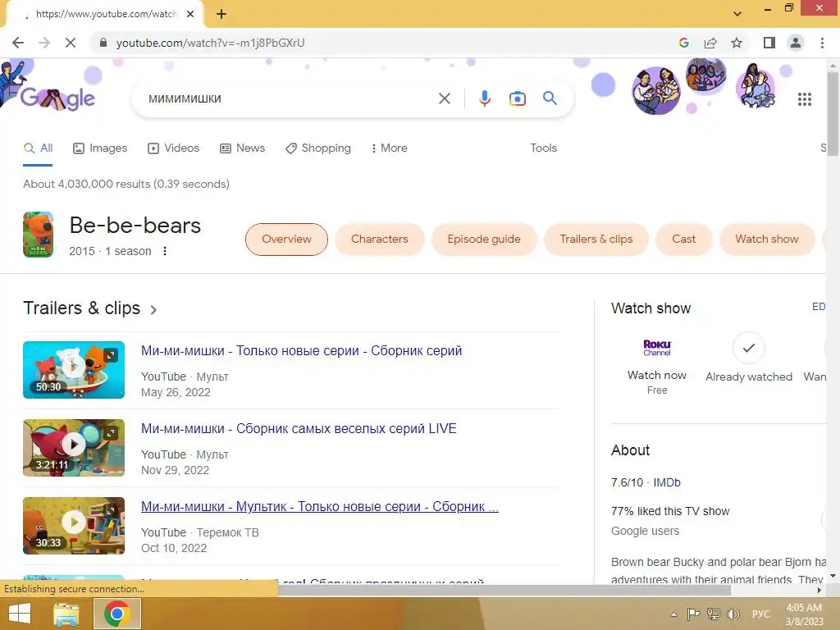Open 'Сборник самых веселых серий LIVE' link
Image resolution: width=840 pixels, height=630 pixels.
tap(299, 428)
